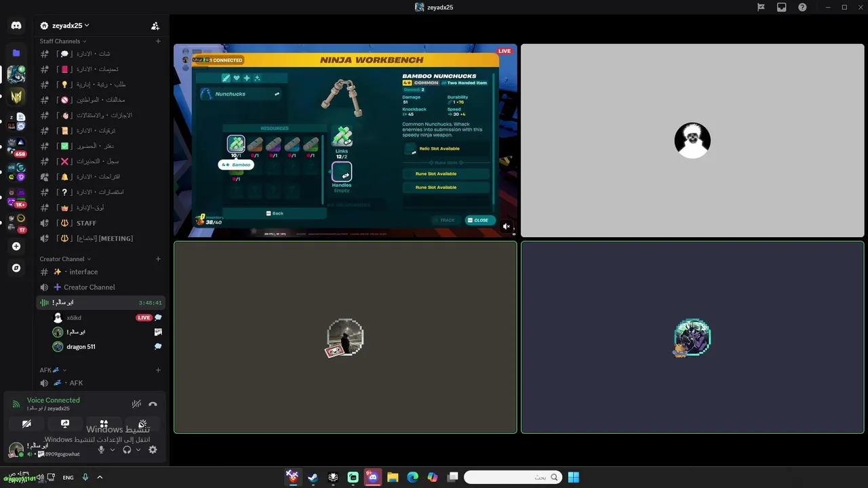The image size is (868, 488).
Task: Open zeyadx25 server dropdown menu
Action: point(71,26)
